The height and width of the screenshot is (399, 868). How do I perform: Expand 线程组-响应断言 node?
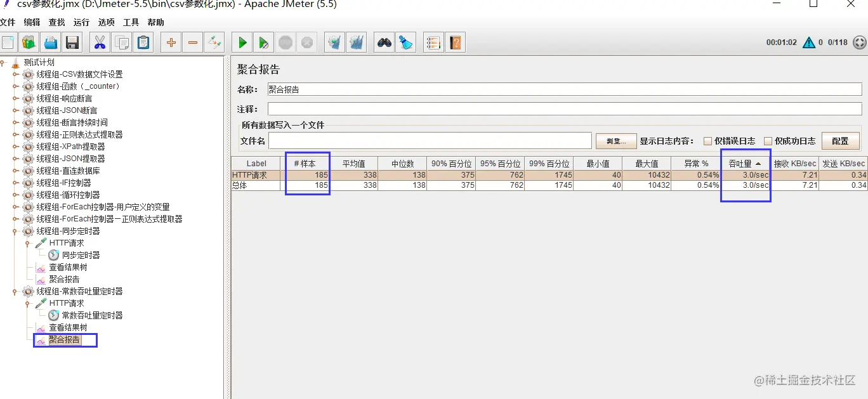click(16, 98)
